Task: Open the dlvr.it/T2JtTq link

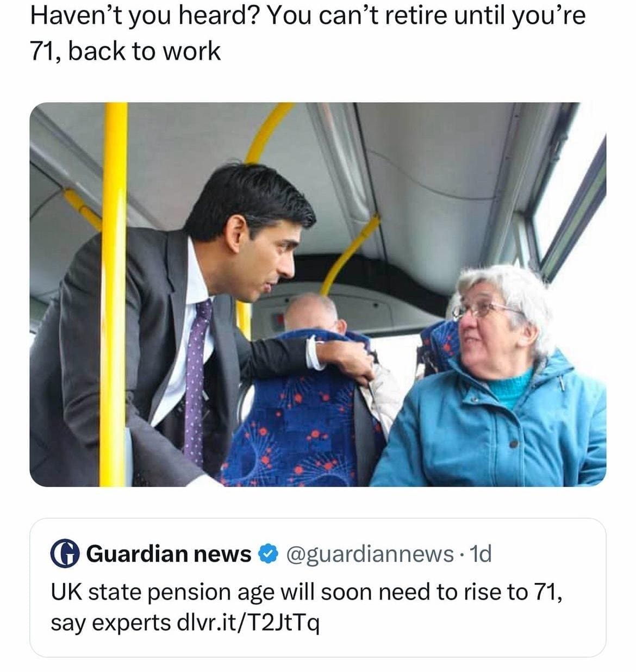Action: [248, 623]
